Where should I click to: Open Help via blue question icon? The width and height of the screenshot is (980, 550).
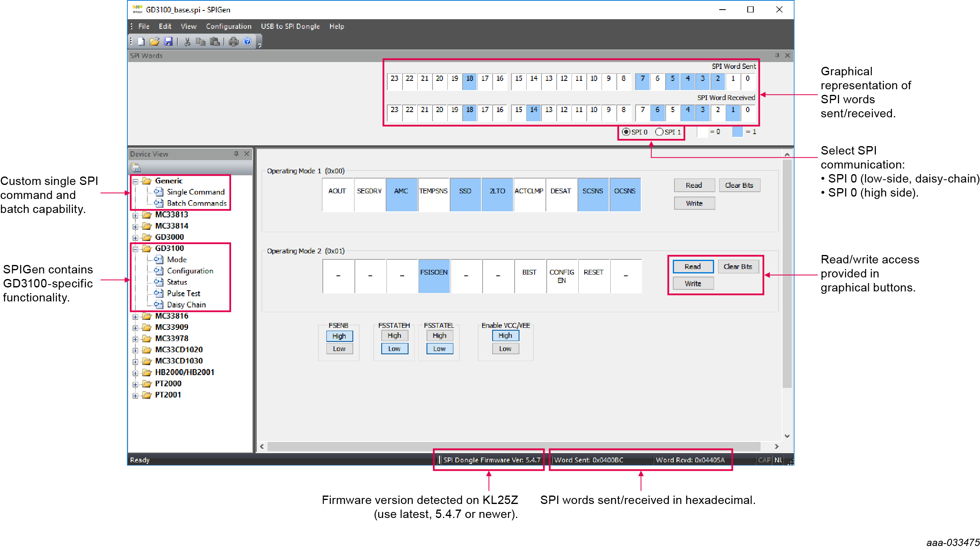pyautogui.click(x=248, y=42)
